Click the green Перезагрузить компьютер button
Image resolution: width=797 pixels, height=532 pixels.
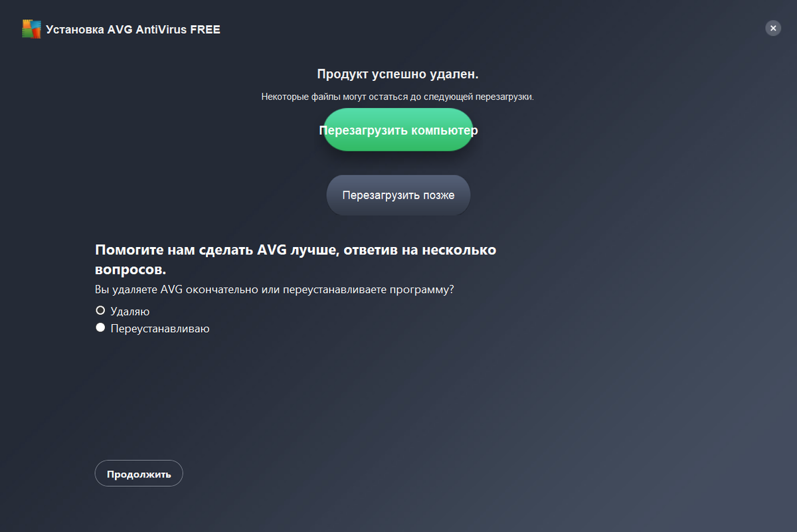point(398,130)
